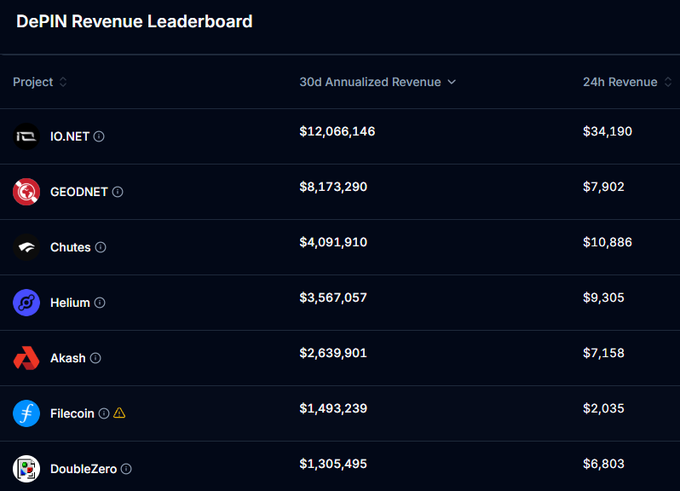Image resolution: width=680 pixels, height=491 pixels.
Task: Select the $7,158 24h revenue
Action: point(604,353)
